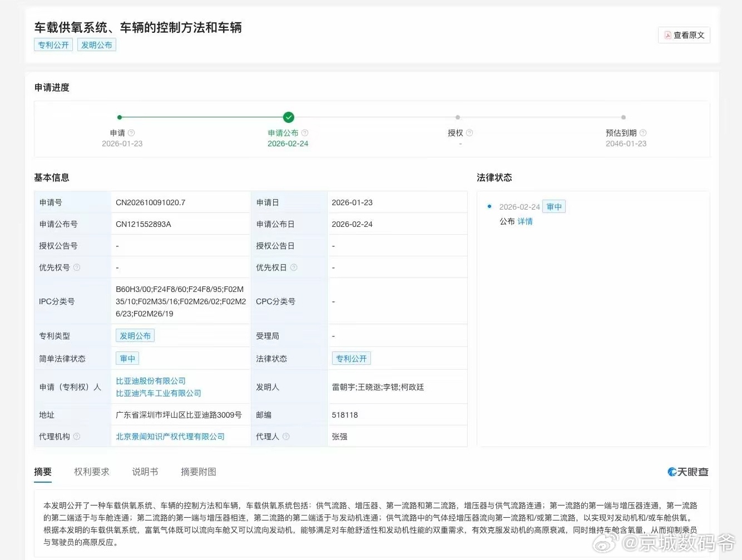Click the help icon beside 代理人
This screenshot has width=742, height=560.
pyautogui.click(x=287, y=437)
